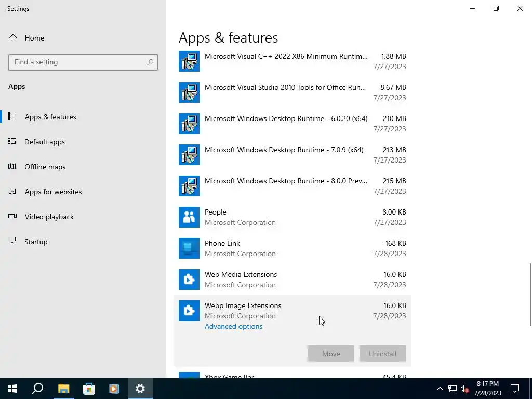Screen dimensions: 532x399
Task: Click the Default apps sidebar icon
Action: (x=12, y=141)
